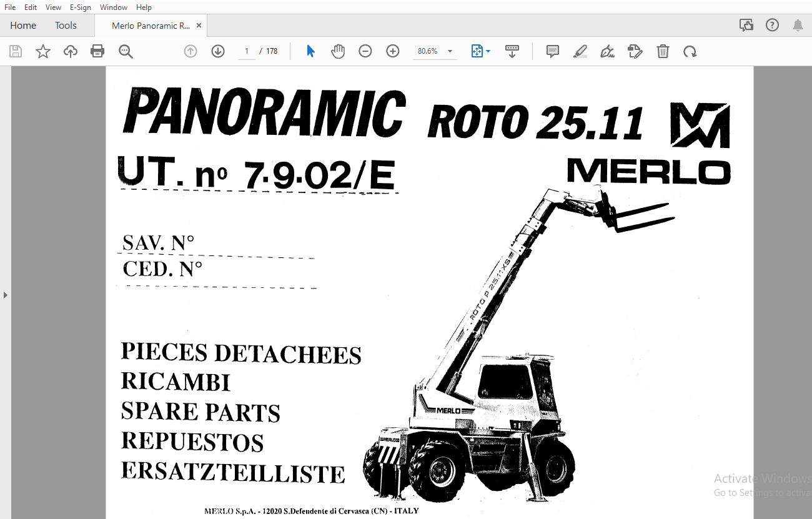Click the REPUESTOS text
The height and width of the screenshot is (519, 812).
tap(192, 442)
